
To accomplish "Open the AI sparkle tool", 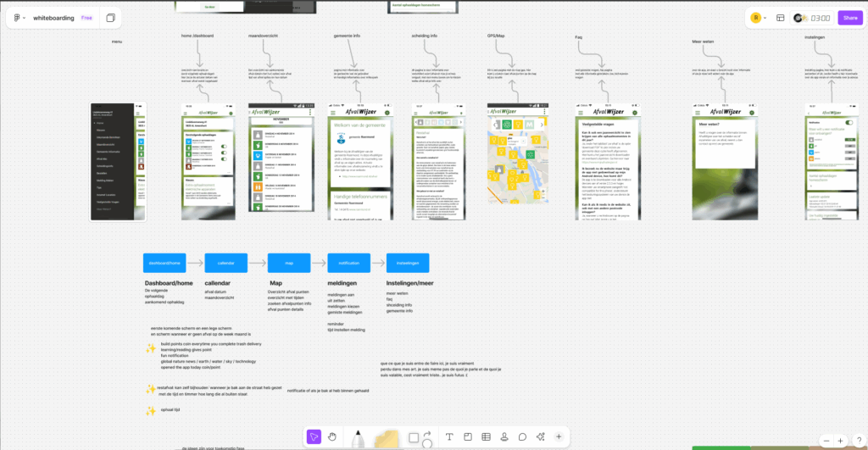I will coord(540,436).
